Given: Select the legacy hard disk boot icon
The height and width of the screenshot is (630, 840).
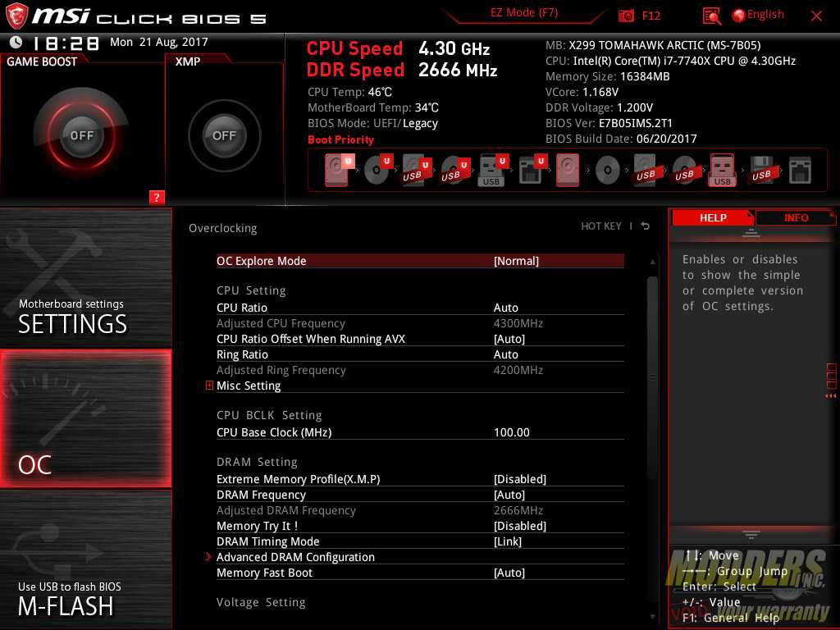Looking at the screenshot, I should 568,171.
